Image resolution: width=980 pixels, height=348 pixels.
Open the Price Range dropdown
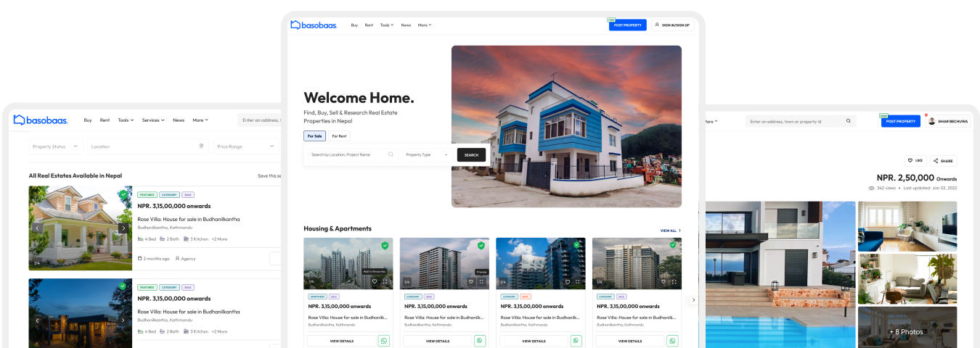point(244,146)
